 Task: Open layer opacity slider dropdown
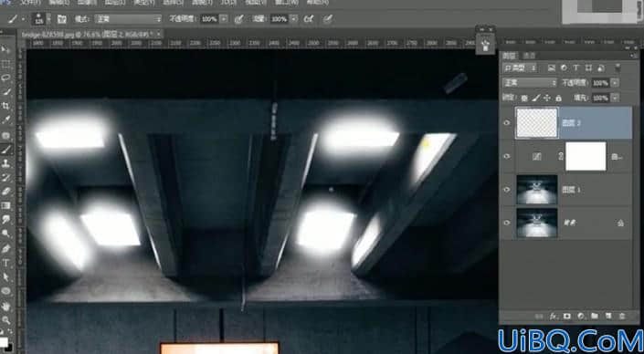615,83
